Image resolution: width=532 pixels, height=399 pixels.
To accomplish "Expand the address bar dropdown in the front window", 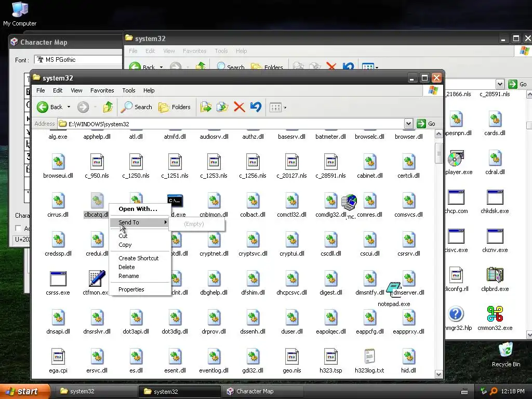I will click(x=408, y=124).
